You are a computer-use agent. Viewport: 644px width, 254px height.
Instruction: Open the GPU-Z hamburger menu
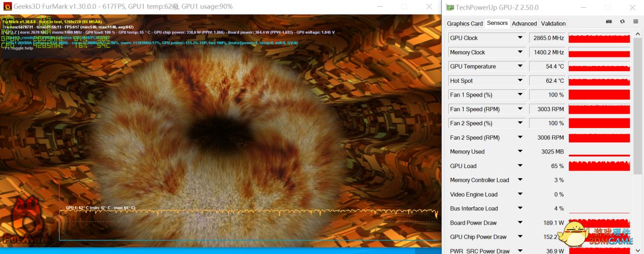(x=635, y=22)
